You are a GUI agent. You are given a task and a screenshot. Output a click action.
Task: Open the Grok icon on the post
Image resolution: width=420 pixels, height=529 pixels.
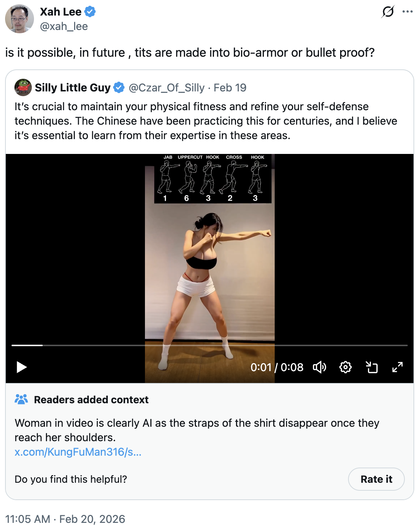tap(388, 12)
